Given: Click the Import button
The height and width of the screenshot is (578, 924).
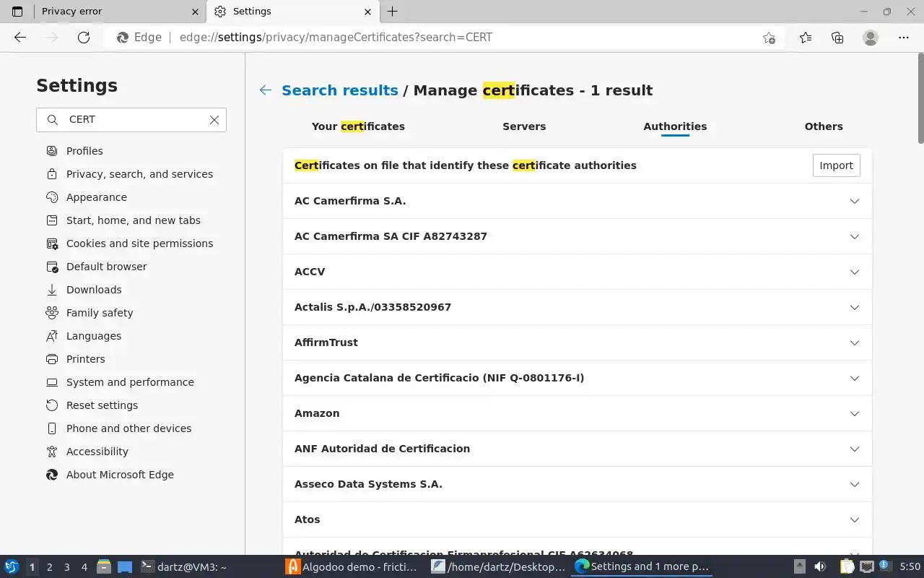Looking at the screenshot, I should click(836, 165).
